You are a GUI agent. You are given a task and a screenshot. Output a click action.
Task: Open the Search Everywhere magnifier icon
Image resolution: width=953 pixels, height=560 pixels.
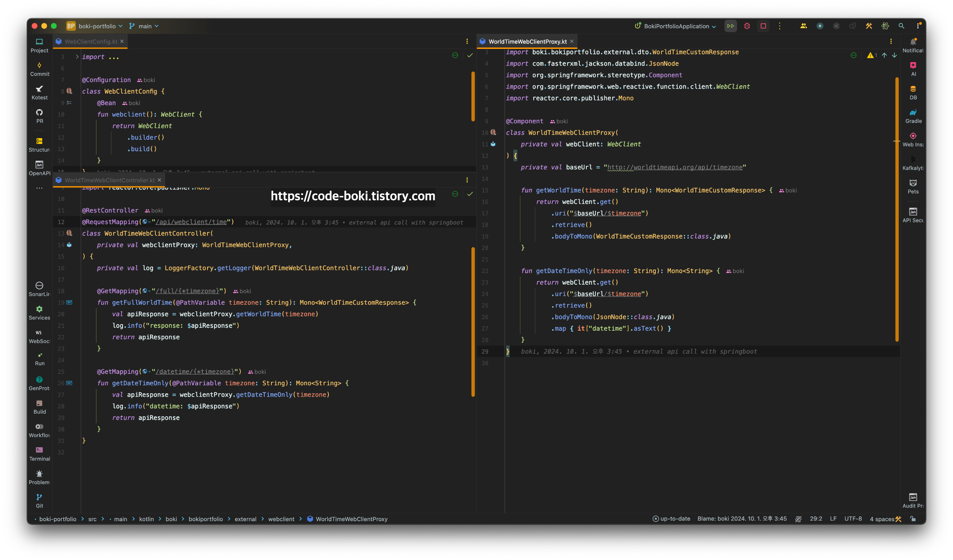[x=901, y=26]
